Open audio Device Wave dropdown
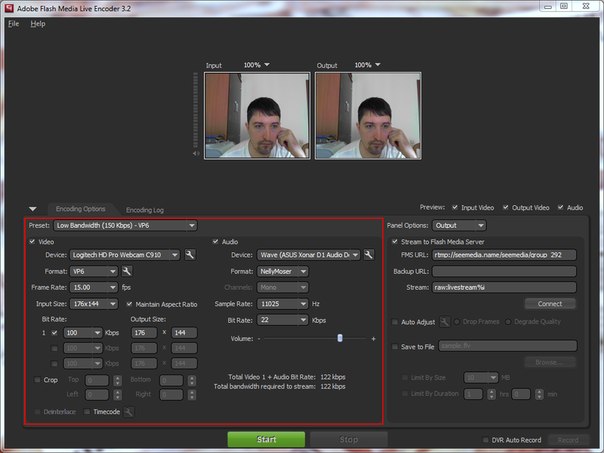The width and height of the screenshot is (604, 453). (309, 255)
